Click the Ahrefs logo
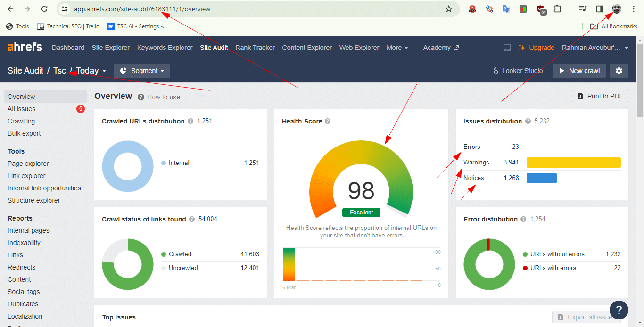The image size is (644, 327). pyautogui.click(x=25, y=47)
